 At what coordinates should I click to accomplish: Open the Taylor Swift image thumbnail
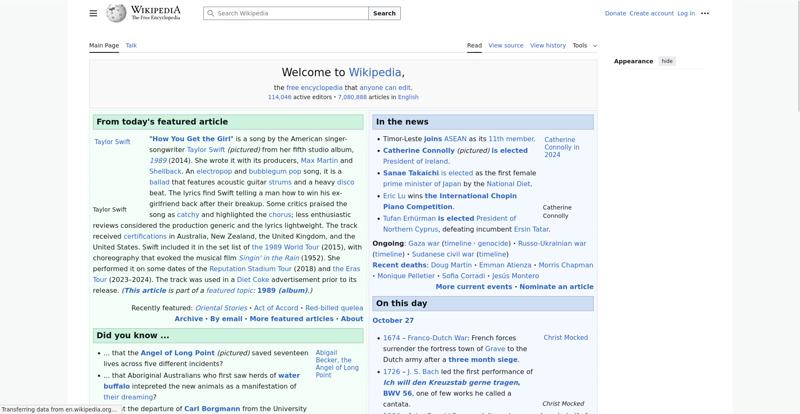[x=112, y=142]
